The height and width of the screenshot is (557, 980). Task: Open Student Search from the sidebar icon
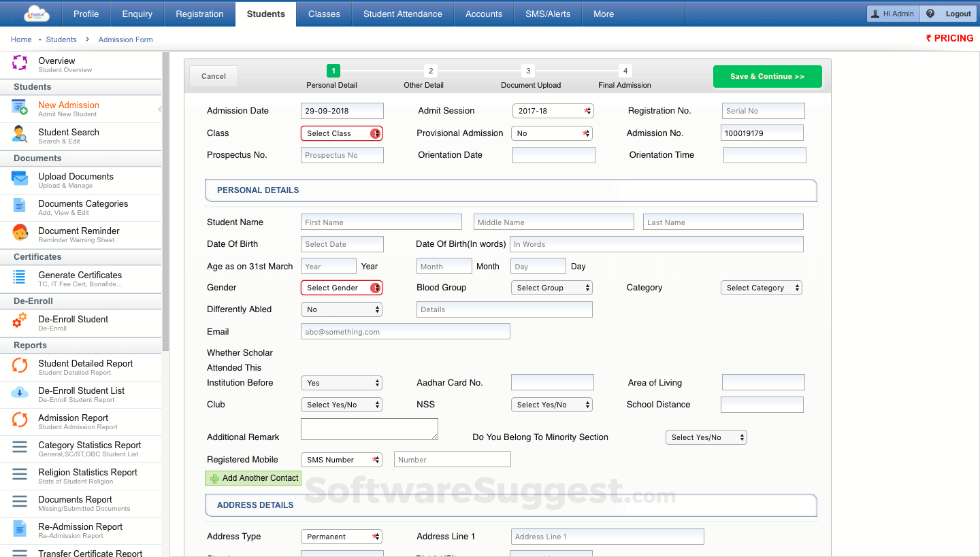pos(18,135)
